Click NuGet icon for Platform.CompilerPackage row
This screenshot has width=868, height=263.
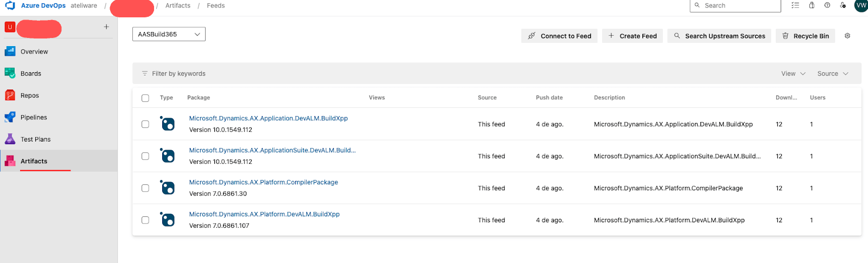[x=168, y=188]
